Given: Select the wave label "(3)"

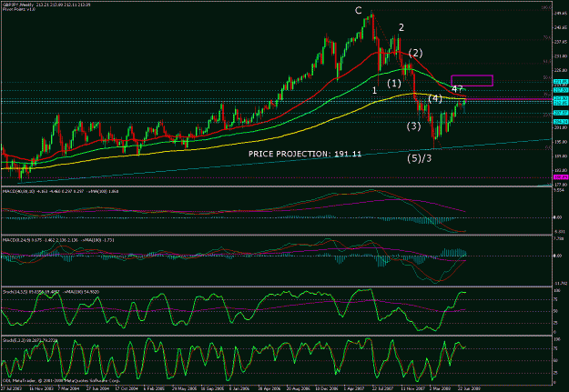Looking at the screenshot, I should (413, 126).
